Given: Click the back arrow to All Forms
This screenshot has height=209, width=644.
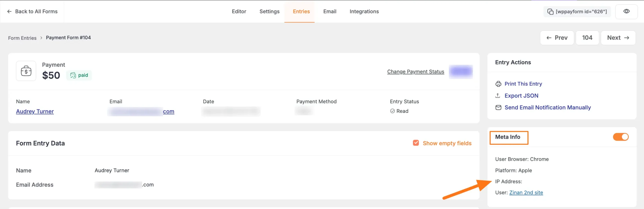Looking at the screenshot, I should click(x=9, y=12).
